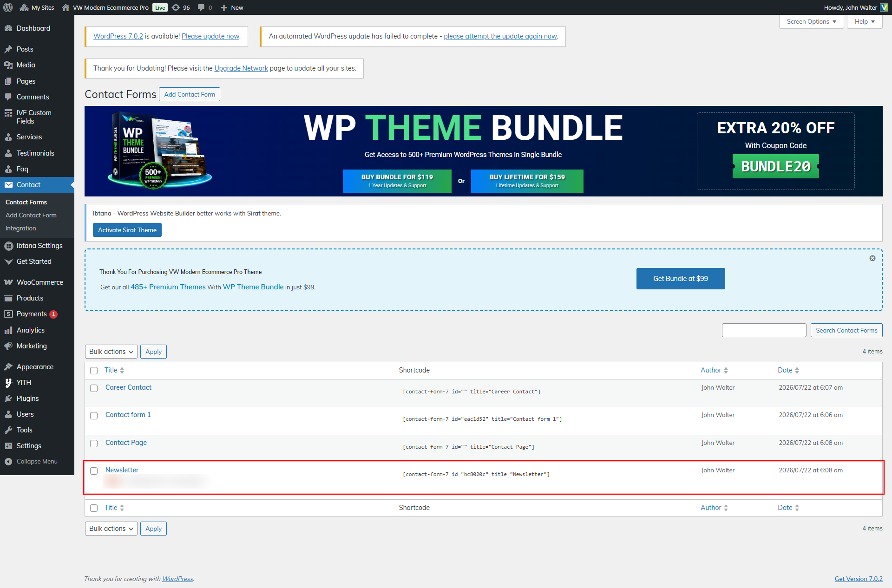
Task: Sort by Date in table header
Action: (788, 370)
